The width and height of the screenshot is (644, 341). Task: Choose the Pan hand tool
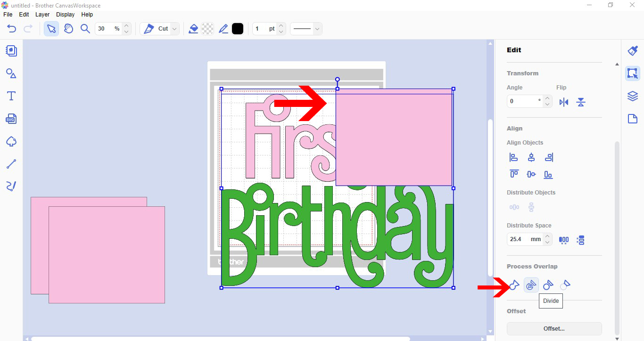[68, 29]
